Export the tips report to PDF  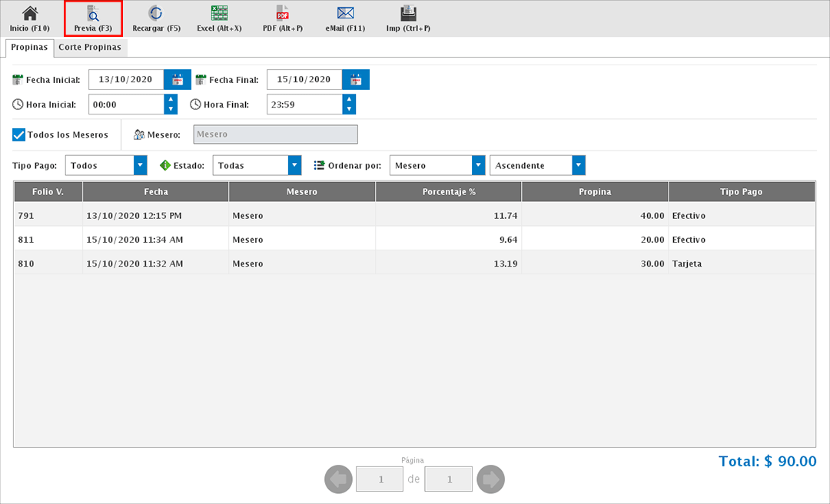282,13
